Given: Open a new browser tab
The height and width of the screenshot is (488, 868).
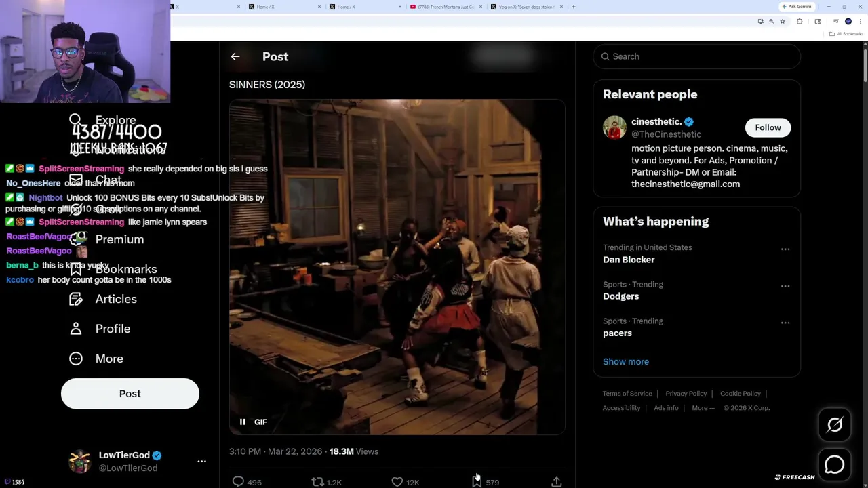Looking at the screenshot, I should 574,7.
